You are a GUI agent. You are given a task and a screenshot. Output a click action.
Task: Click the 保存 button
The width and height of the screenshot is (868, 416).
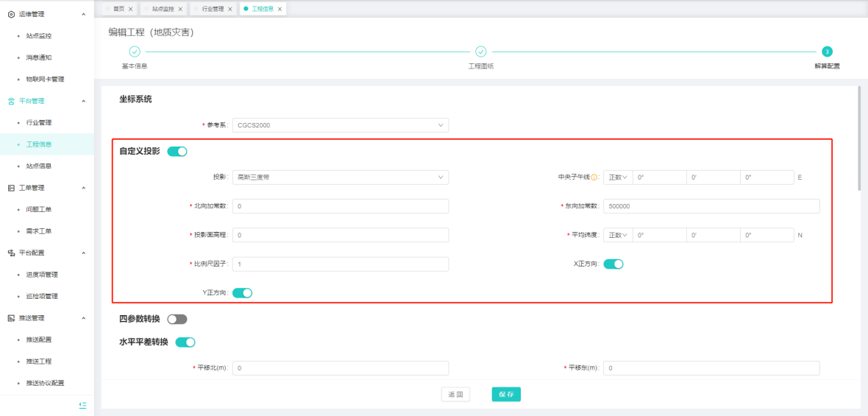pyautogui.click(x=506, y=395)
